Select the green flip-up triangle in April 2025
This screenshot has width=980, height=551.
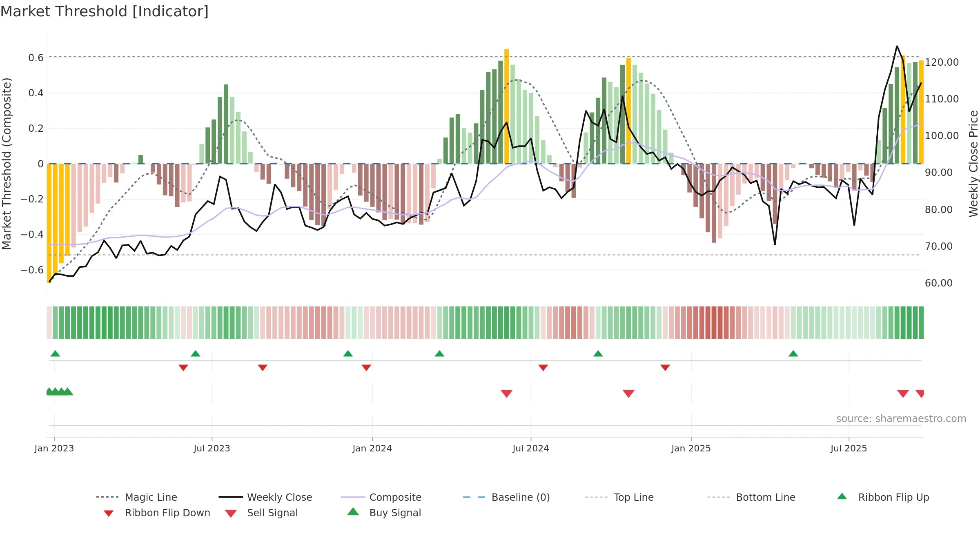[793, 353]
